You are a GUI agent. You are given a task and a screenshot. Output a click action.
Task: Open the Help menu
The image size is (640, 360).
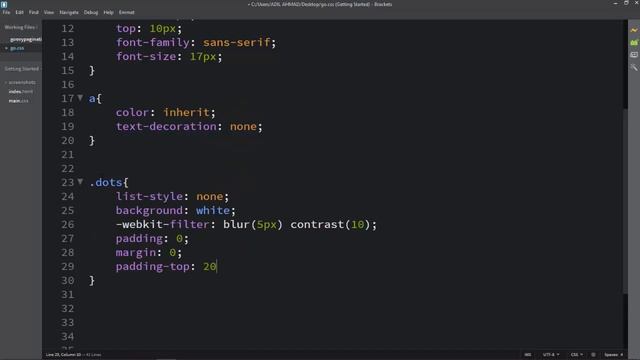click(x=108, y=12)
